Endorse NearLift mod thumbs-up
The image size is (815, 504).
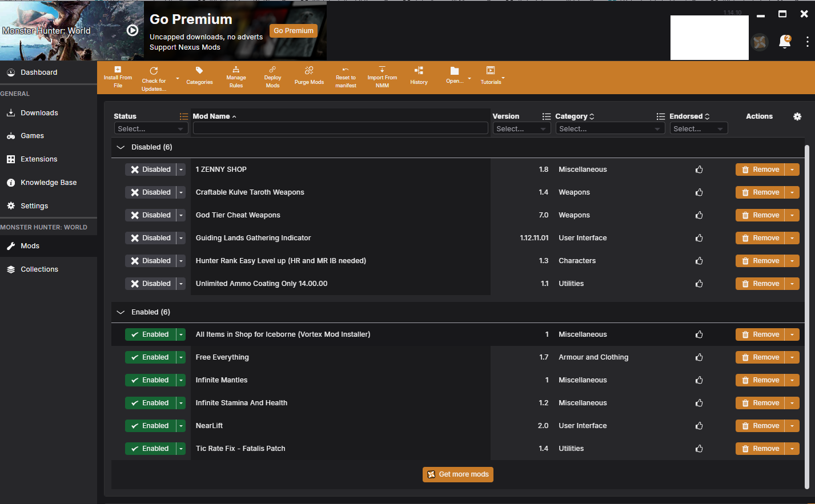[x=699, y=426]
